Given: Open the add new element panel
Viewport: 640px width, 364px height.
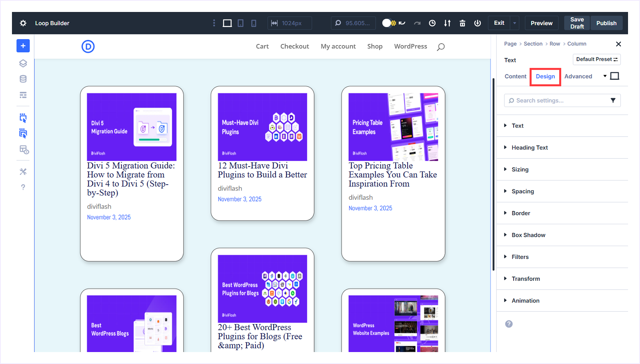Looking at the screenshot, I should coord(23,46).
